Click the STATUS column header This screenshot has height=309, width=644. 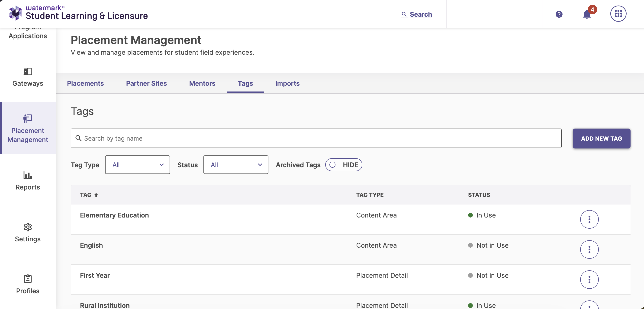coord(479,195)
